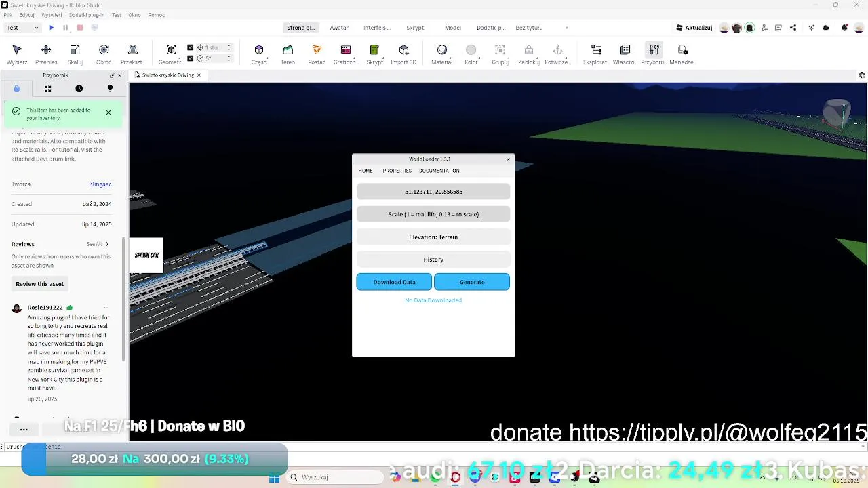Toggle the Przybornik toolbox panel button
Viewport: 868px width, 488px height.
654,54
